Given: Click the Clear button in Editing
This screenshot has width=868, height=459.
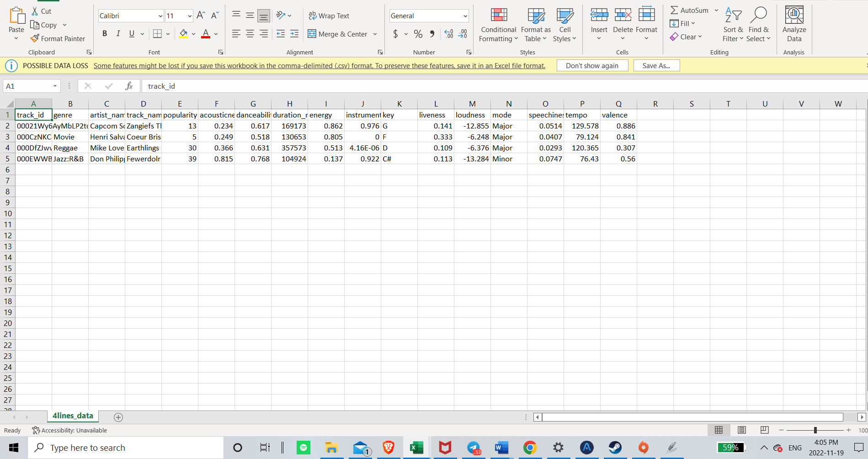Looking at the screenshot, I should click(686, 37).
